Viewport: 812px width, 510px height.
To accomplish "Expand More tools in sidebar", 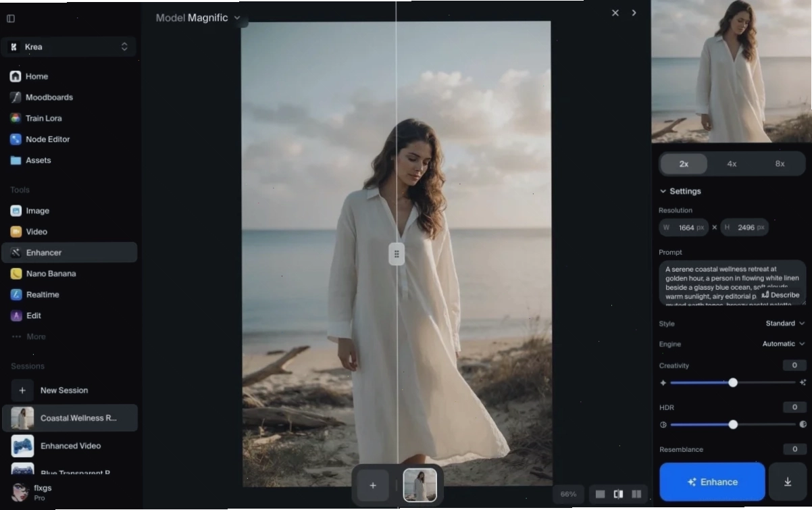I will tap(29, 336).
